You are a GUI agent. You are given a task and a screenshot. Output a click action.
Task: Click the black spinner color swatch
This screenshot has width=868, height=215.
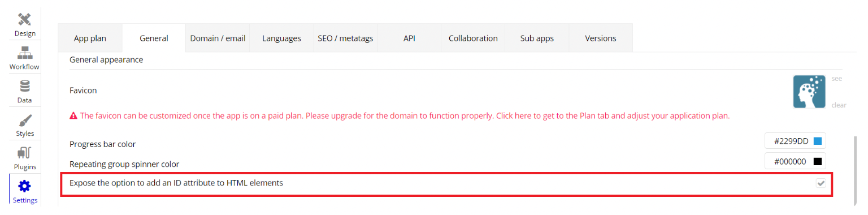click(x=817, y=161)
